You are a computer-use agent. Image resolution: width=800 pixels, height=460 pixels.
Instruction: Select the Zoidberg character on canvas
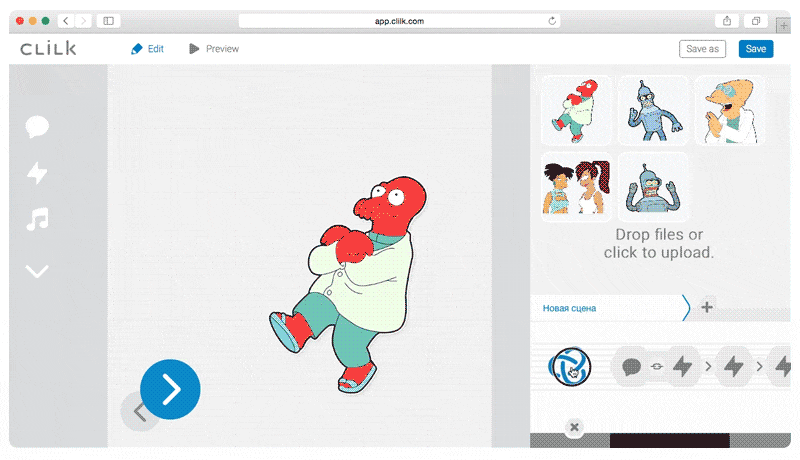(348, 285)
